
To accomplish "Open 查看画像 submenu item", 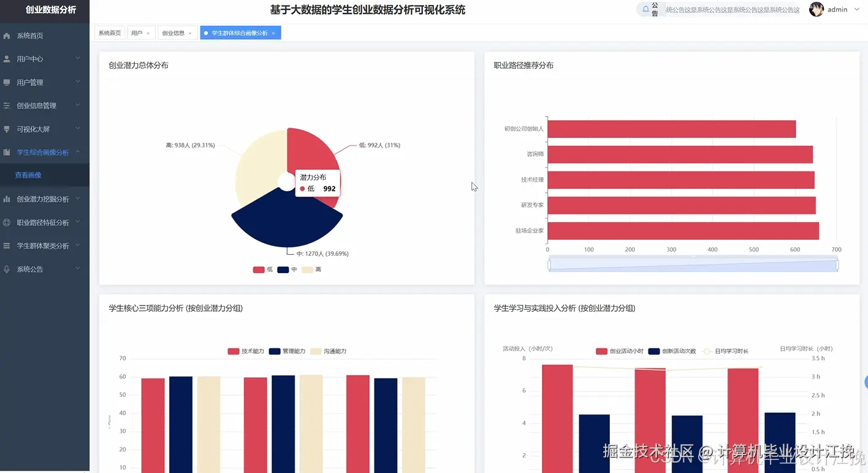I will (x=45, y=175).
